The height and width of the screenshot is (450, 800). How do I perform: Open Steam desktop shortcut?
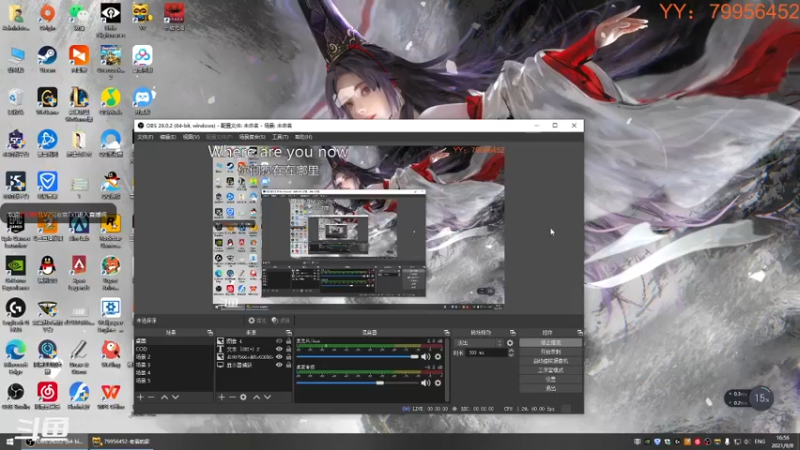[x=47, y=59]
